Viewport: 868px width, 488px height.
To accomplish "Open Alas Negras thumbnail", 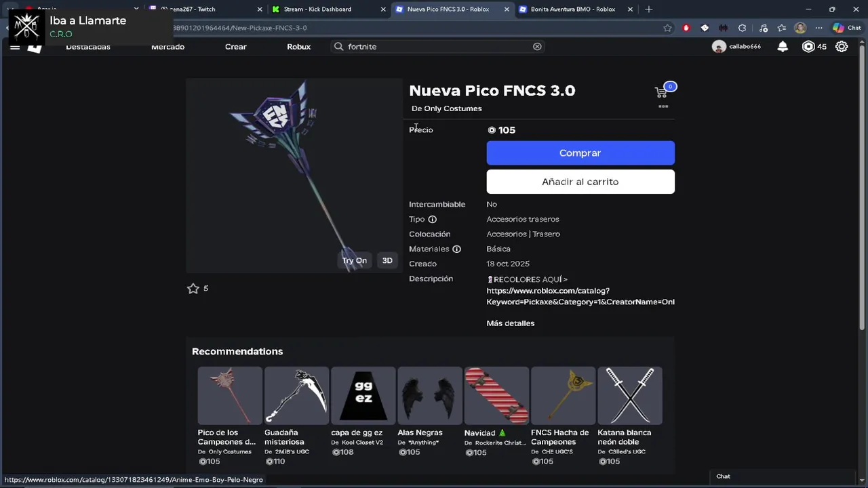I will point(430,396).
